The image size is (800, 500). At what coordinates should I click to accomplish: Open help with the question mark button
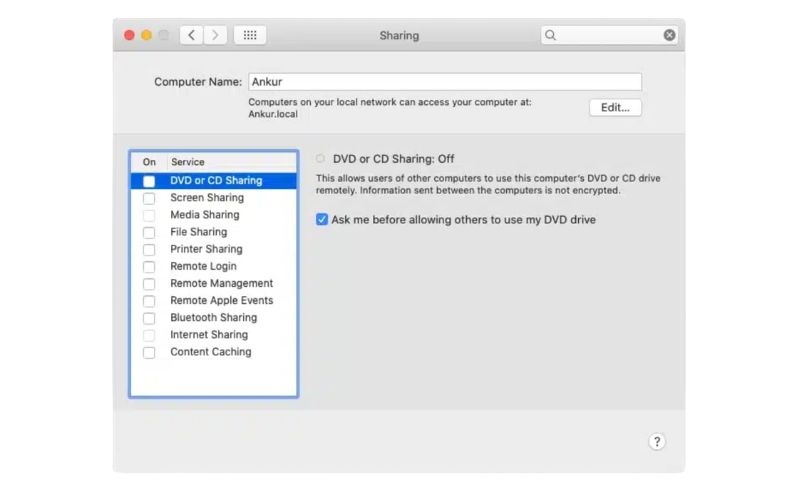point(657,442)
